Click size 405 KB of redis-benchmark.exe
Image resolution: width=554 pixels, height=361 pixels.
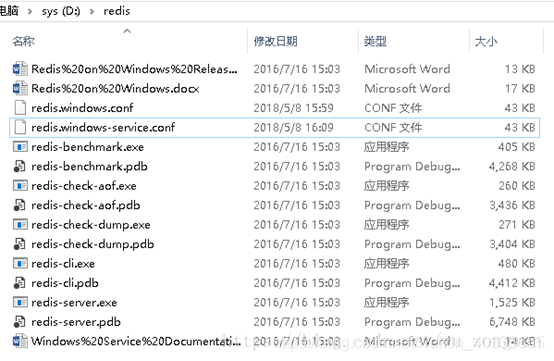coord(517,147)
